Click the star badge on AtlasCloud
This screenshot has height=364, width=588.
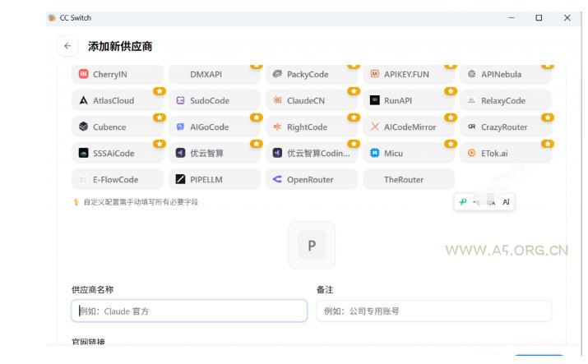pos(160,91)
